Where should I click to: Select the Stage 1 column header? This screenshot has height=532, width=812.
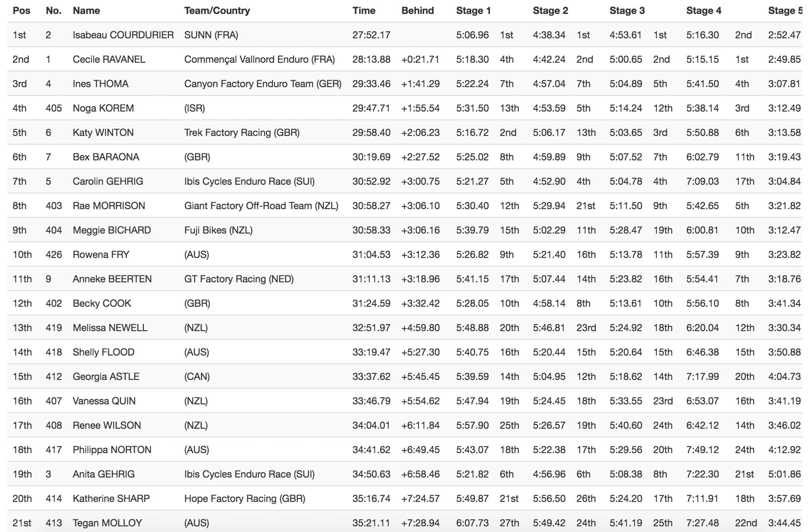point(473,11)
